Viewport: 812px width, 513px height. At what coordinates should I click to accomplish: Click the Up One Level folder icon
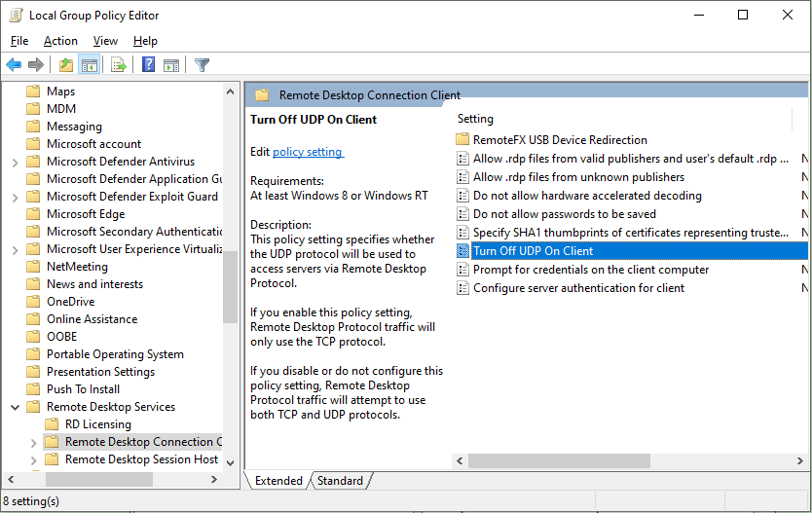(x=65, y=65)
